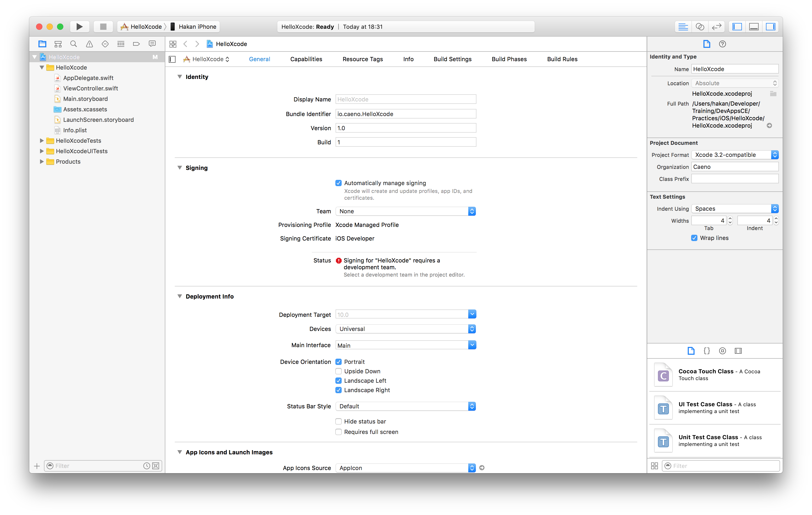
Task: Increase the Tab width stepper
Action: pyautogui.click(x=730, y=218)
